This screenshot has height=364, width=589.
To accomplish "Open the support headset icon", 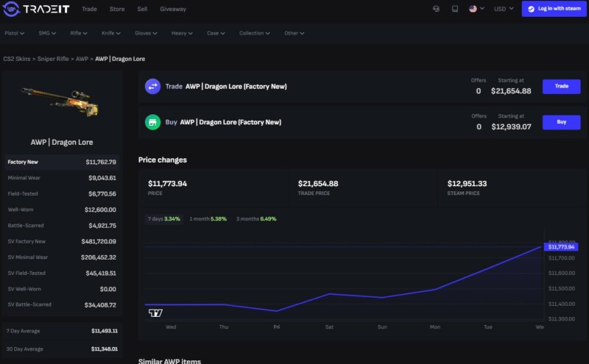I will [436, 9].
